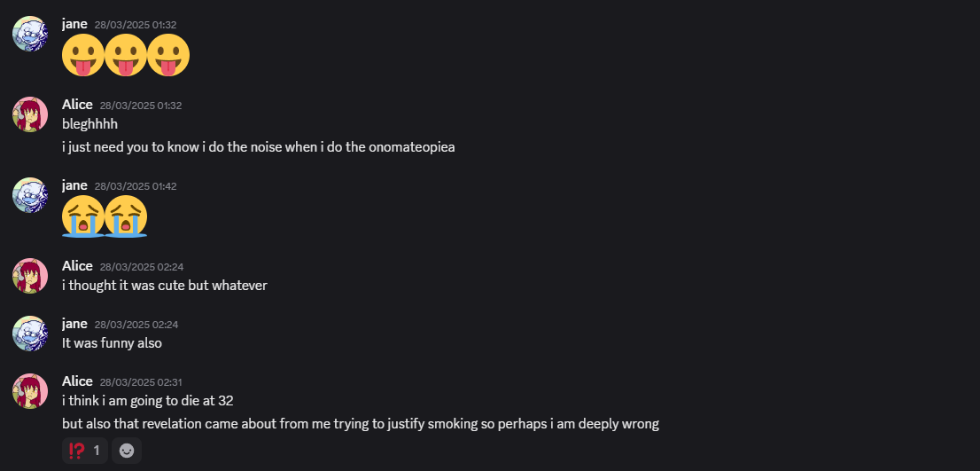Click jane's avatar beside the crying emojis
This screenshot has width=980, height=471.
[30, 195]
